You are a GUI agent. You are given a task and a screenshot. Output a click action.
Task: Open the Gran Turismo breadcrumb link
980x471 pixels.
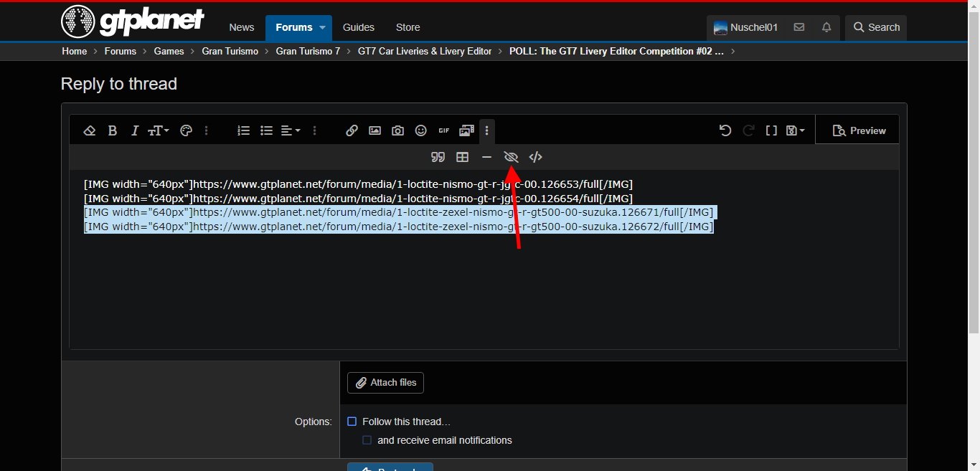tap(230, 51)
